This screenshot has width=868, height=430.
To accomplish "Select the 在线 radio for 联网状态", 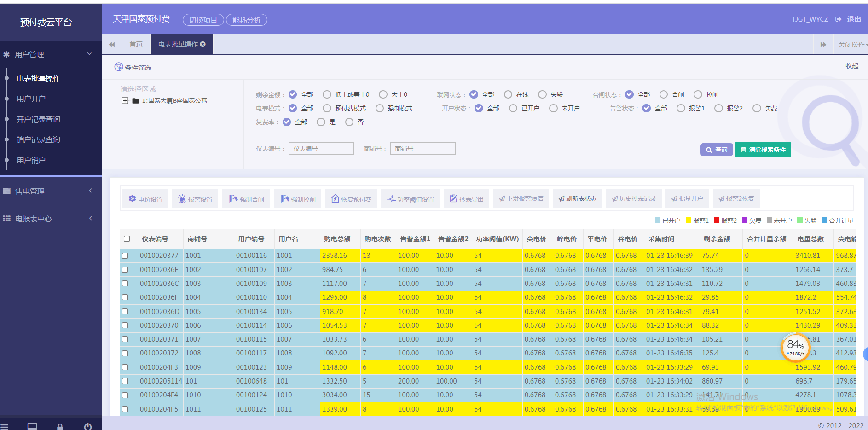I will pyautogui.click(x=508, y=94).
